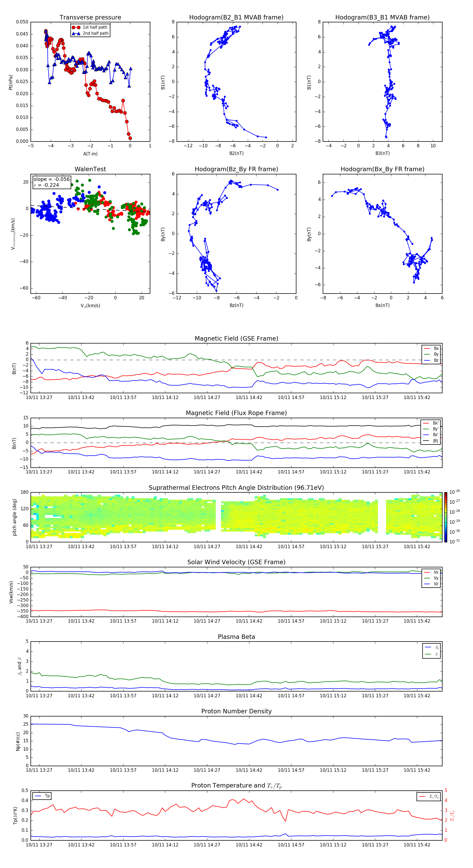The image size is (473, 868).
Task: Click the Suprathermal Electrons Pitch Angle Distribution title
Action: [x=236, y=488]
